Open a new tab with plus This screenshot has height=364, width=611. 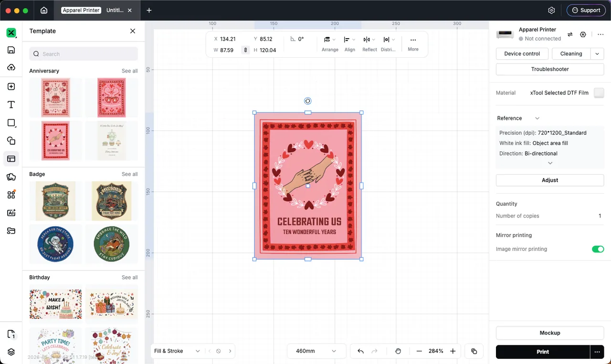pos(149,10)
